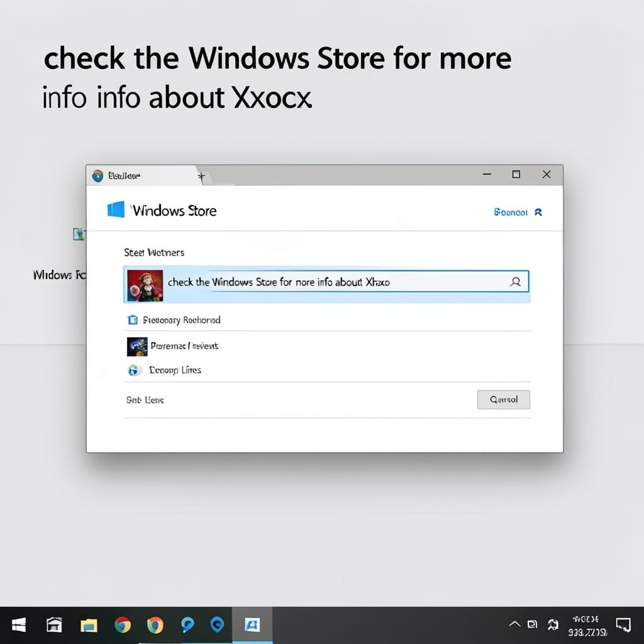Viewport: 644px width, 644px height.
Task: Open a new tab with plus button
Action: (201, 177)
